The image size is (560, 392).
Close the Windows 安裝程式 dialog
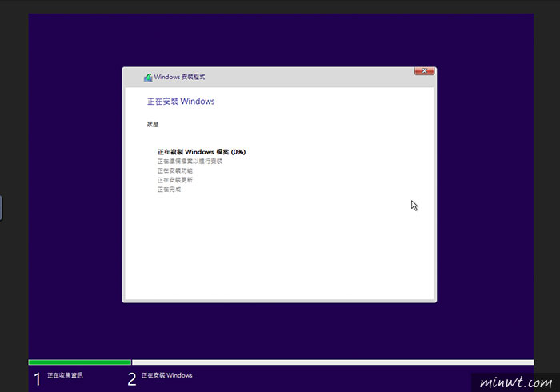click(x=424, y=71)
